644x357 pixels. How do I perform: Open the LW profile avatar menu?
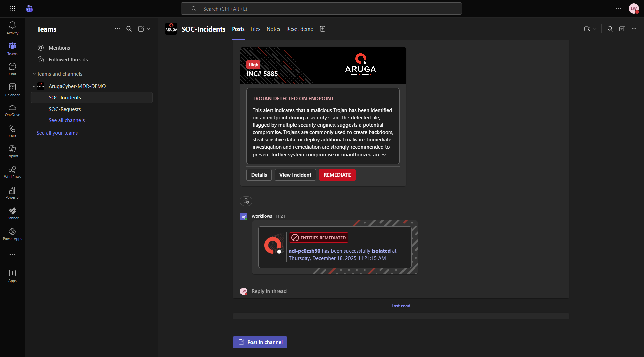coord(634,9)
